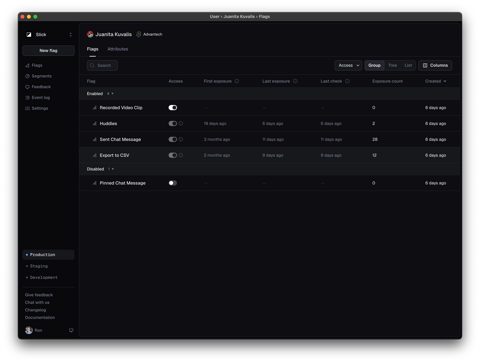
Task: Click the flag icon beside Export to CSV
Action: coord(95,155)
